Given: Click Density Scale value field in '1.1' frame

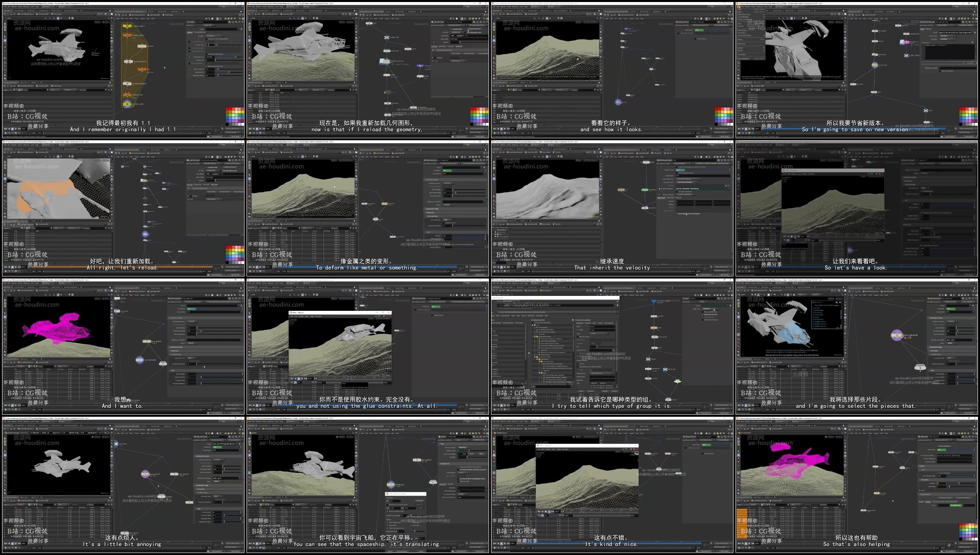Looking at the screenshot, I should pyautogui.click(x=210, y=45).
